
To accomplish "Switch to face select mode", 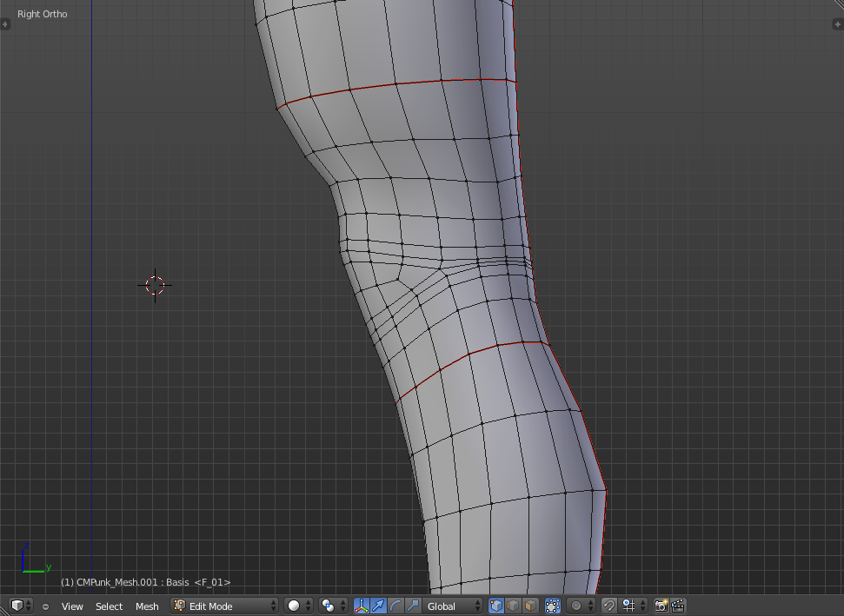I will point(531,606).
